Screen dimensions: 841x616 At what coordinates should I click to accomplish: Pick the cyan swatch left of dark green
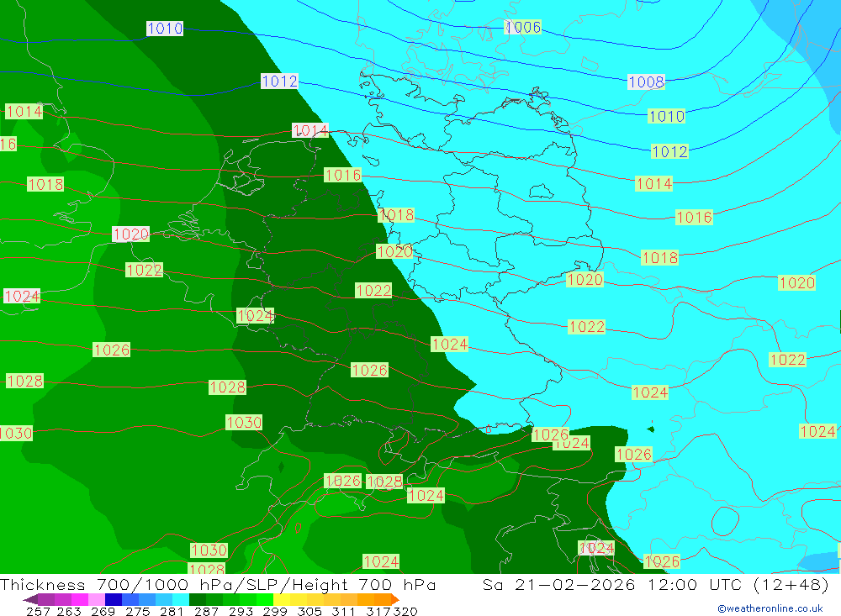coord(181,599)
